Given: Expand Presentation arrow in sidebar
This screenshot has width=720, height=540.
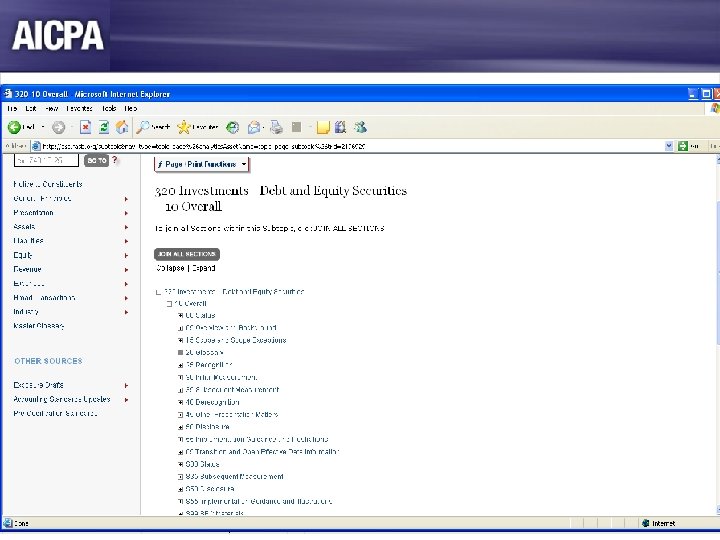Looking at the screenshot, I should pos(126,213).
